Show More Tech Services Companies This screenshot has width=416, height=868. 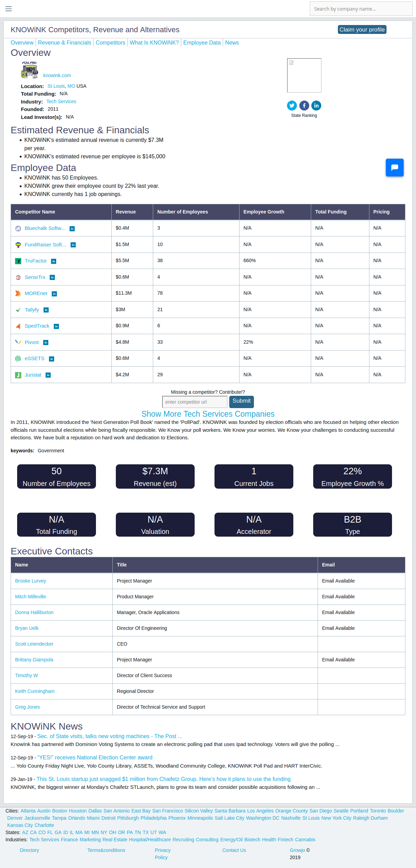point(208,414)
